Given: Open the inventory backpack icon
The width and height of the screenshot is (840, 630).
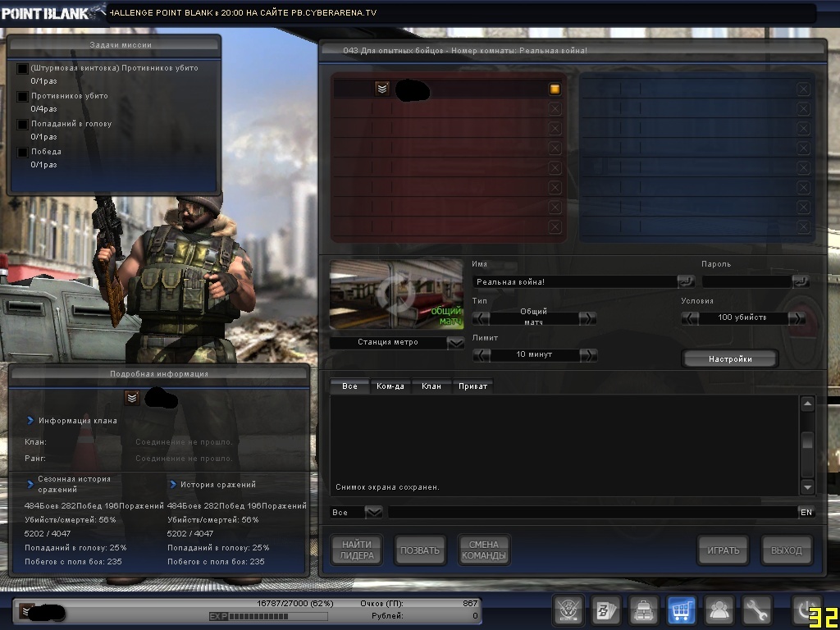Looking at the screenshot, I should [x=643, y=610].
